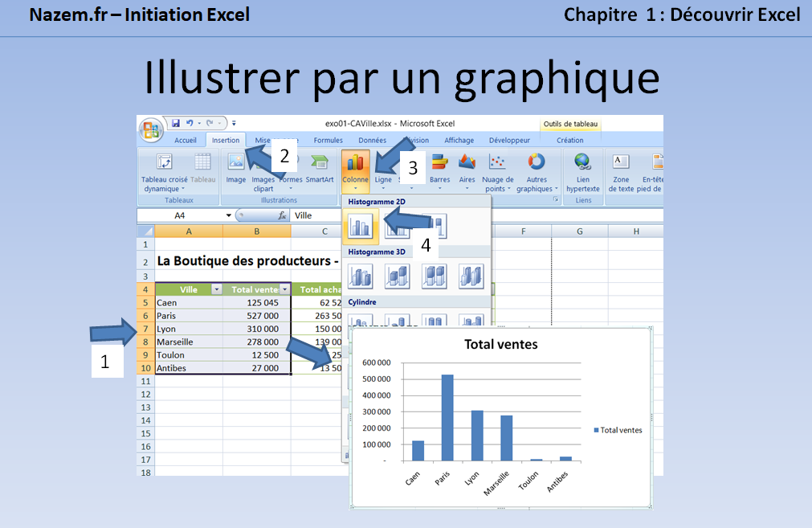Open the Ville column filter dropdown

216,289
